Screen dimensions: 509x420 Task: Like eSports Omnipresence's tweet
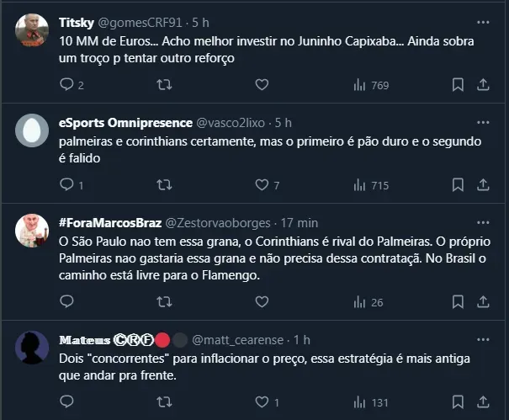coord(262,185)
